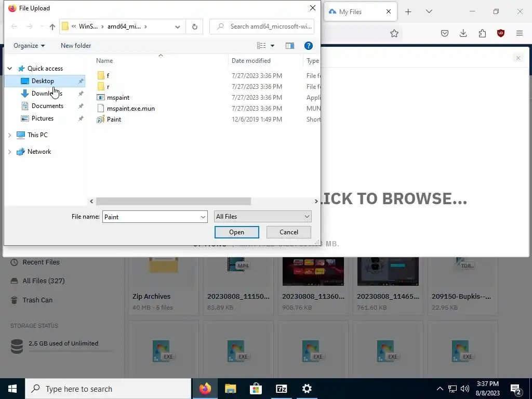This screenshot has width=532, height=399.
Task: Open the File name history dropdown arrow
Action: [x=203, y=217]
